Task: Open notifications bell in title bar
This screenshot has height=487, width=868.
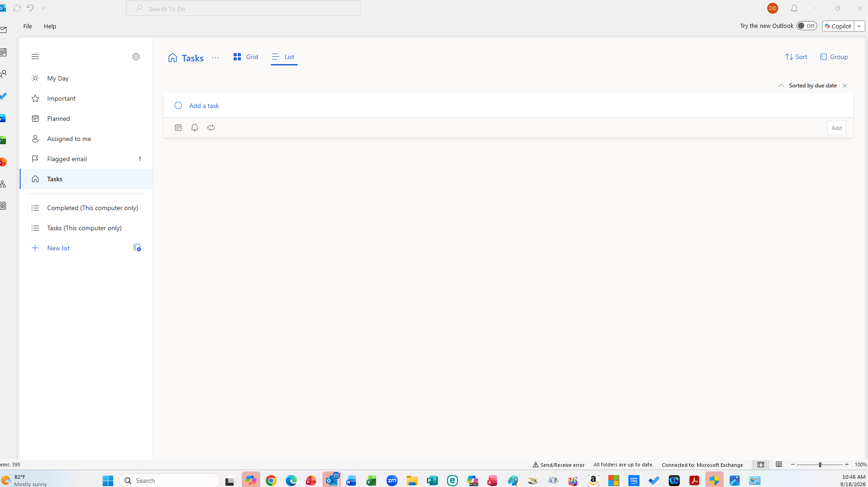Action: tap(794, 8)
